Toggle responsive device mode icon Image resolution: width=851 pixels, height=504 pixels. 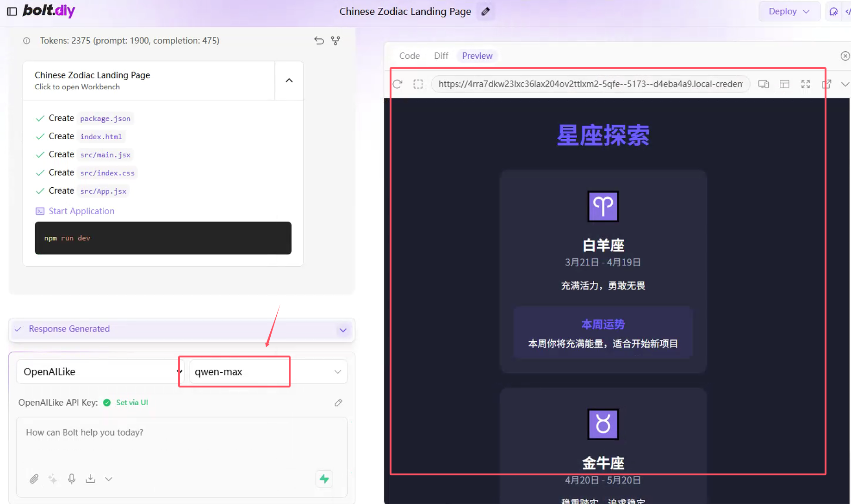pos(764,84)
